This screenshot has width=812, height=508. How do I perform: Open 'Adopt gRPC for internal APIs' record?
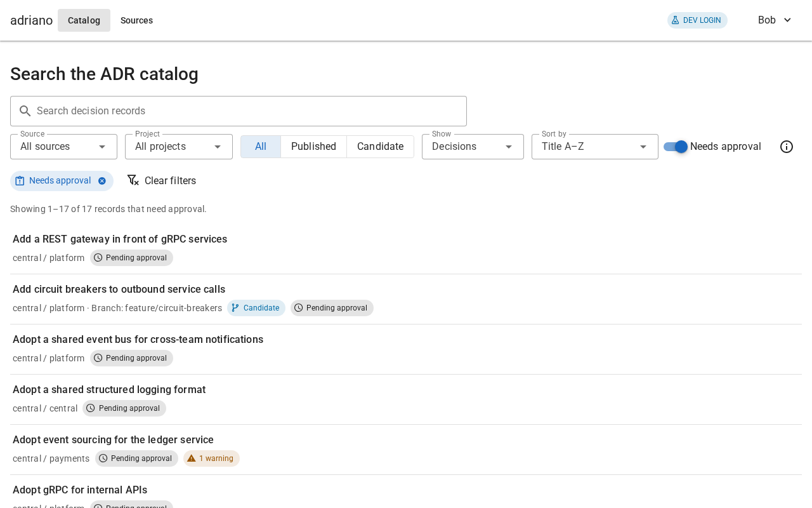pyautogui.click(x=80, y=490)
